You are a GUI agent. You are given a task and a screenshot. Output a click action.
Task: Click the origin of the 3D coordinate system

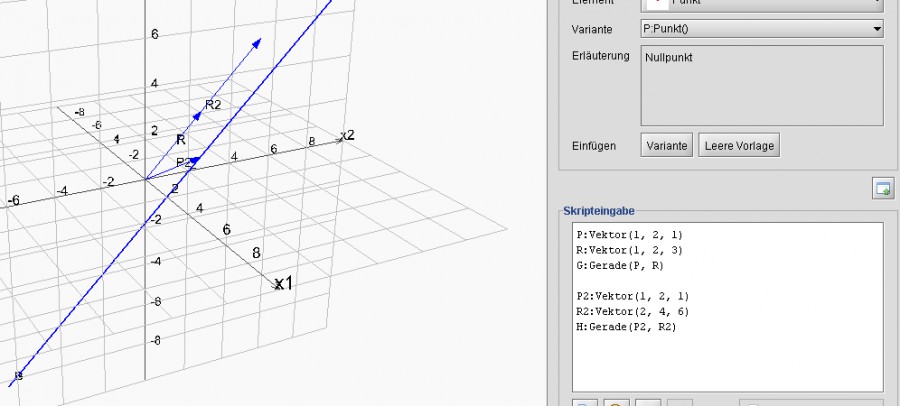tap(146, 179)
